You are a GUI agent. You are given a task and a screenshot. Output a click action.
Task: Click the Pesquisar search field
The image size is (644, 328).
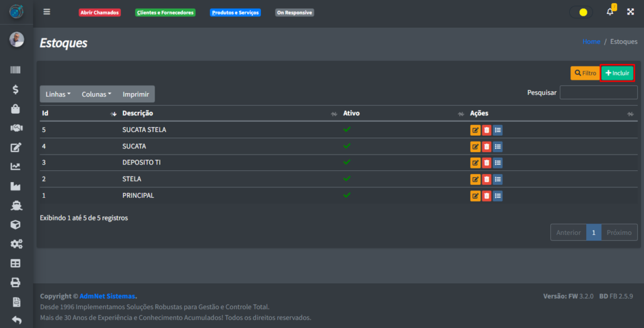(598, 92)
